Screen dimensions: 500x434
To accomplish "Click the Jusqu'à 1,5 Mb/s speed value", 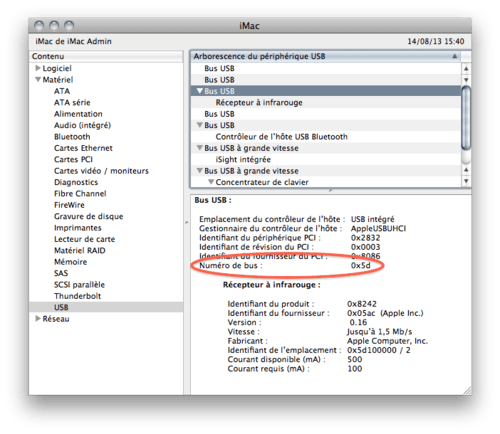I will [x=379, y=332].
